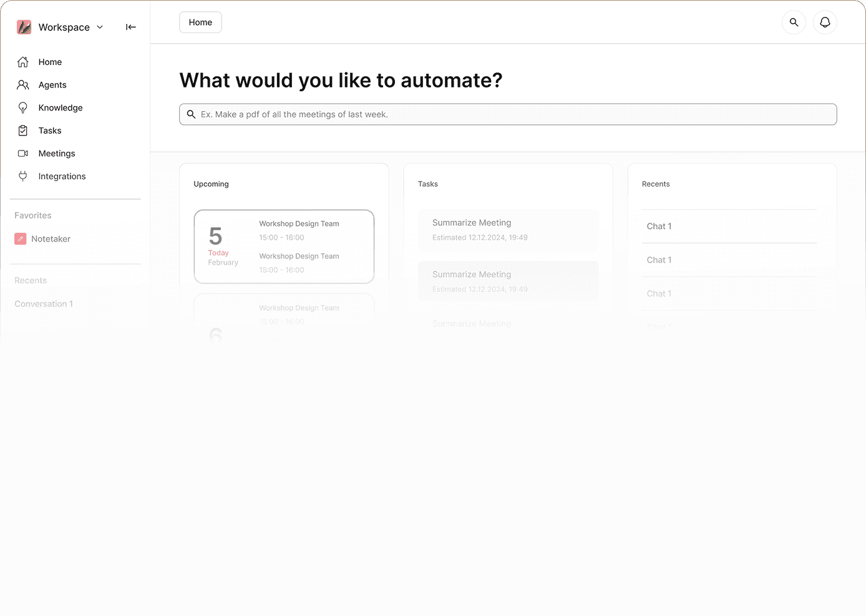Image resolution: width=866 pixels, height=616 pixels.
Task: Focus the automate prompt input field
Action: click(x=508, y=114)
